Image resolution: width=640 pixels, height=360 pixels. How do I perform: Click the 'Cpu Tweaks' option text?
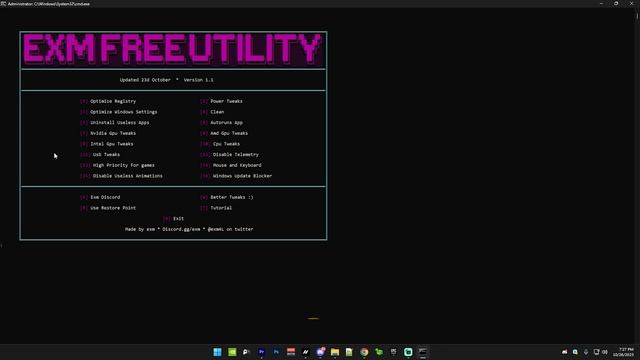[226, 144]
